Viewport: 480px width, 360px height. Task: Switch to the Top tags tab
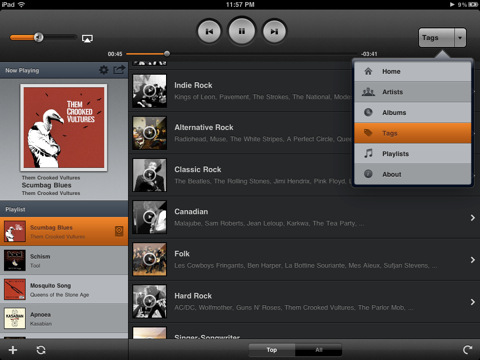pos(272,350)
